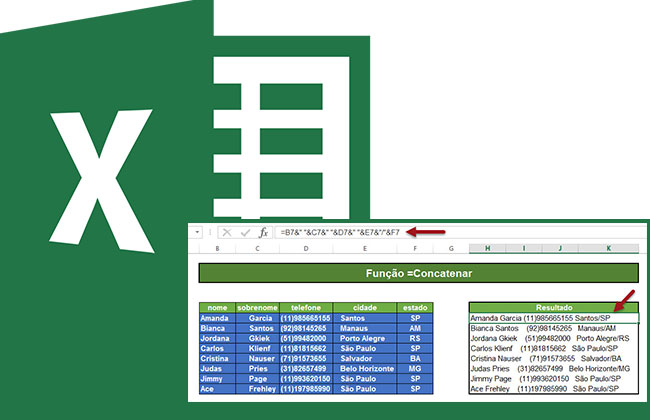Select column H header
The height and width of the screenshot is (420, 650).
(488, 248)
